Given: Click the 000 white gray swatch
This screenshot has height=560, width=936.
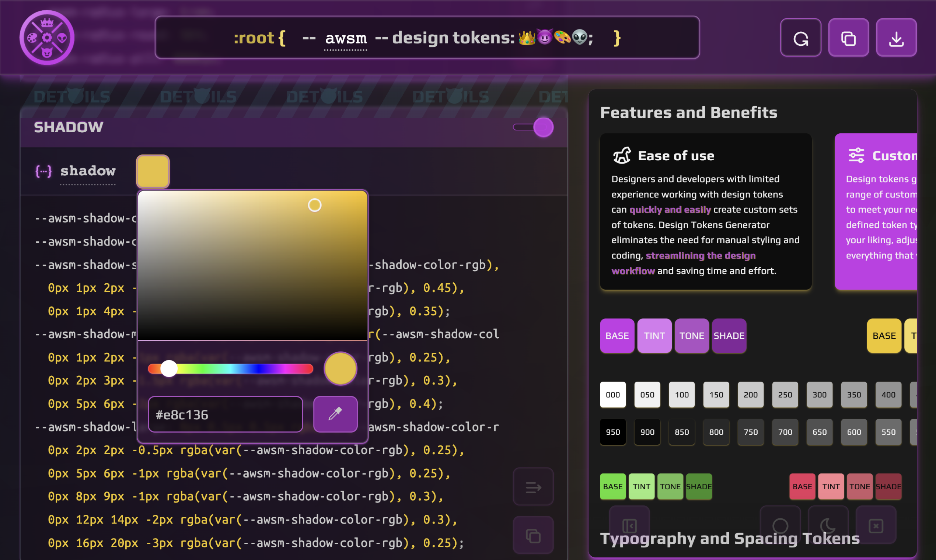Looking at the screenshot, I should pos(612,394).
